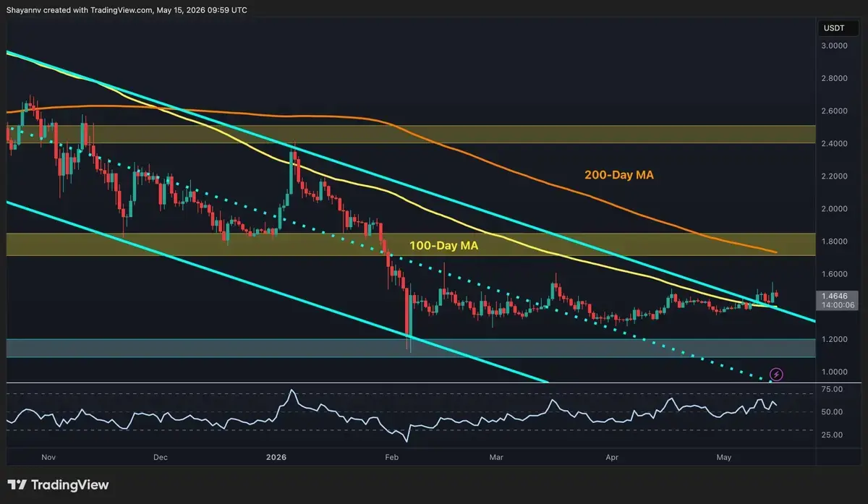
Task: Click the countdown timer 14:00:06
Action: (x=838, y=305)
